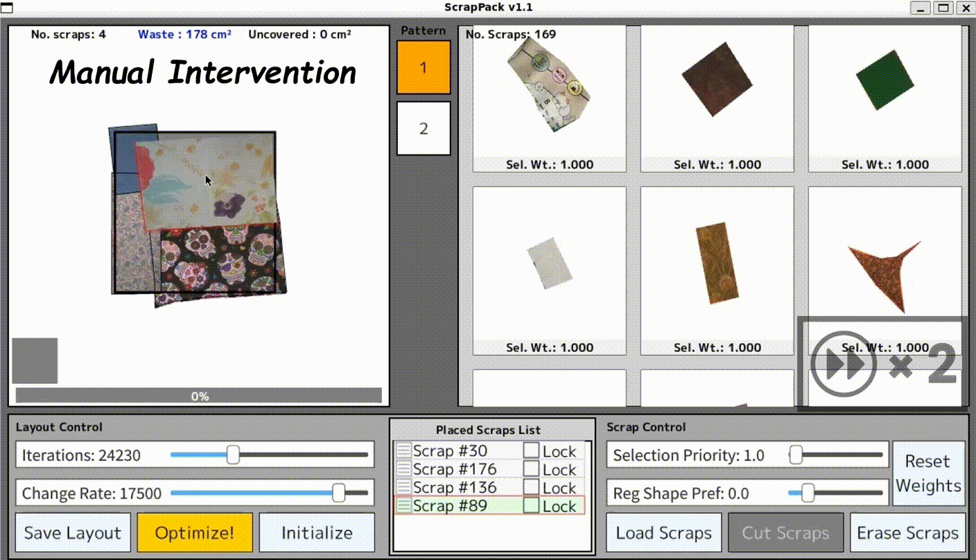
Task: Click the olive color square in layout canvas
Action: (35, 360)
